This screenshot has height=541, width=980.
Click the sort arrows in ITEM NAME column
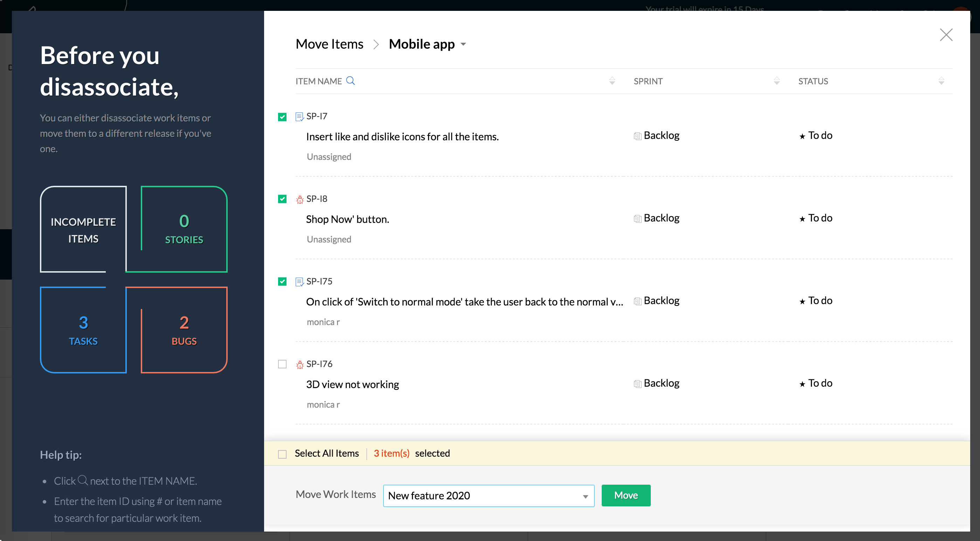click(x=612, y=80)
